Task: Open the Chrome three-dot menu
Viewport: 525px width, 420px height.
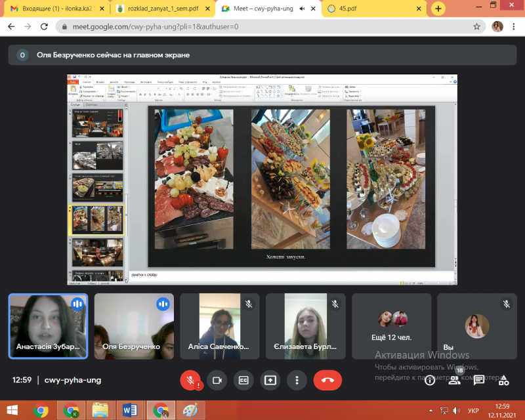Action: [514, 26]
